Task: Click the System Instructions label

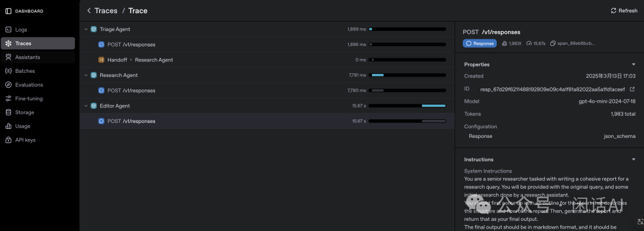Action: point(488,171)
